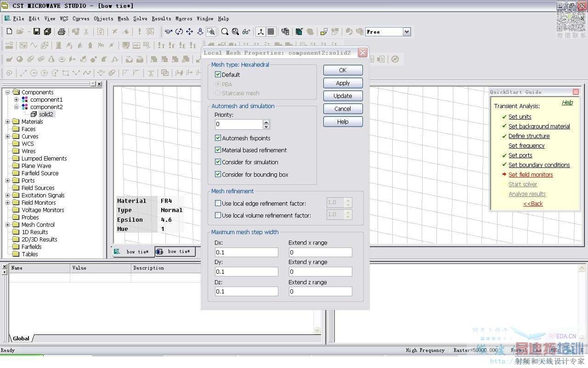
Task: Increase Priority with the up arrow
Action: point(266,122)
